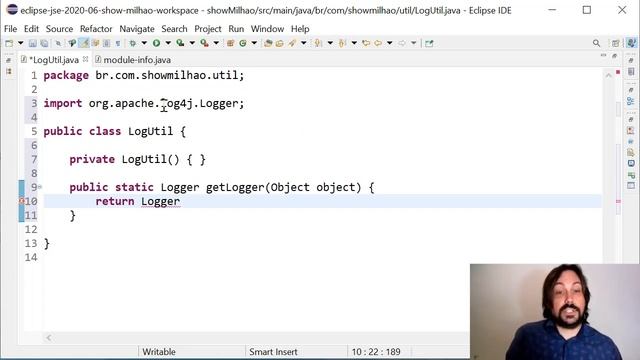Expand the Next Annotation dropdown
The image size is (640, 360).
330,43
